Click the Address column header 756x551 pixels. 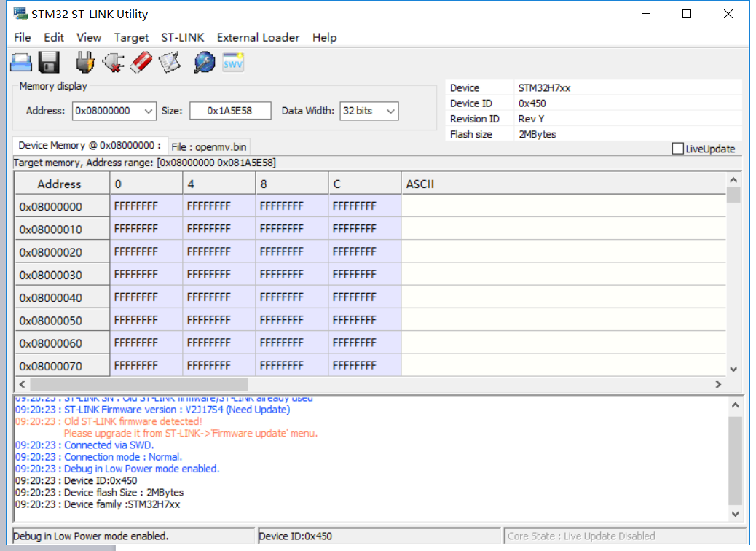click(62, 184)
